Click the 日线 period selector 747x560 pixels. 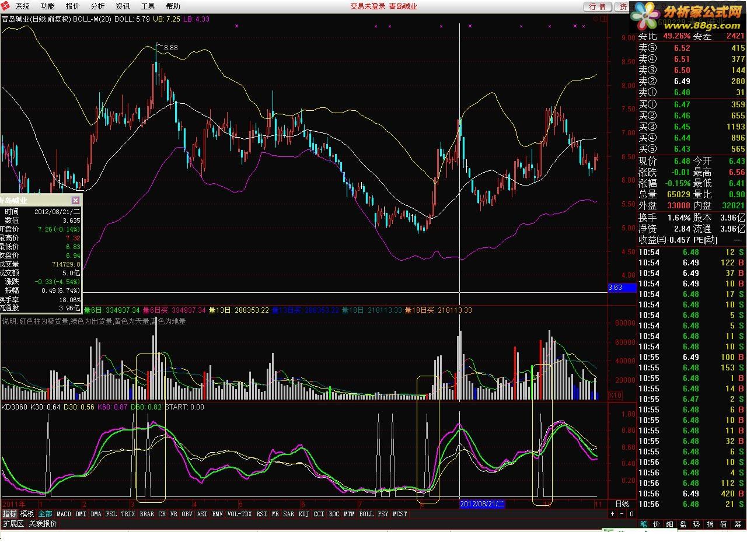tap(622, 504)
